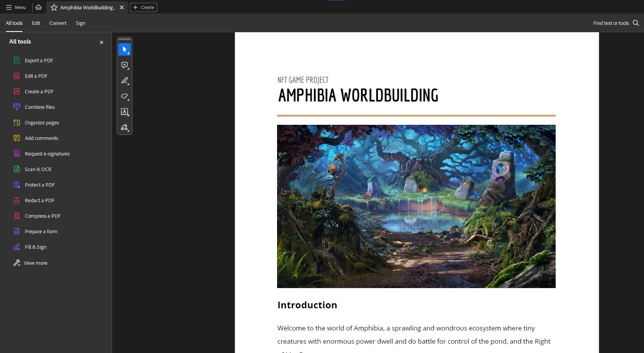Click the 'creatures with enormous power' line

[414, 341]
